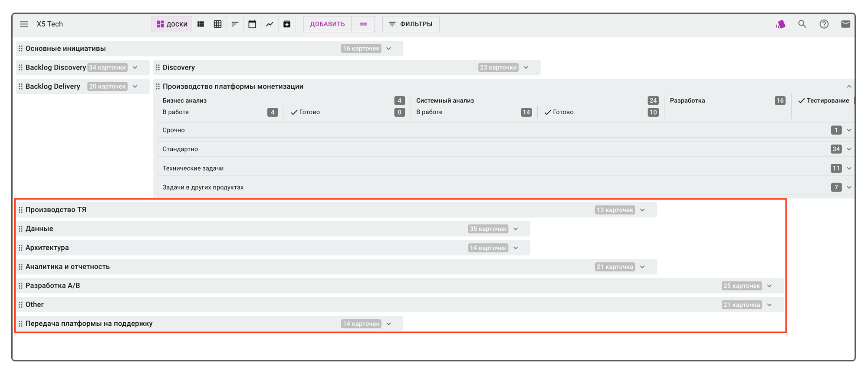
Task: Open the timeline view icon
Action: [235, 24]
